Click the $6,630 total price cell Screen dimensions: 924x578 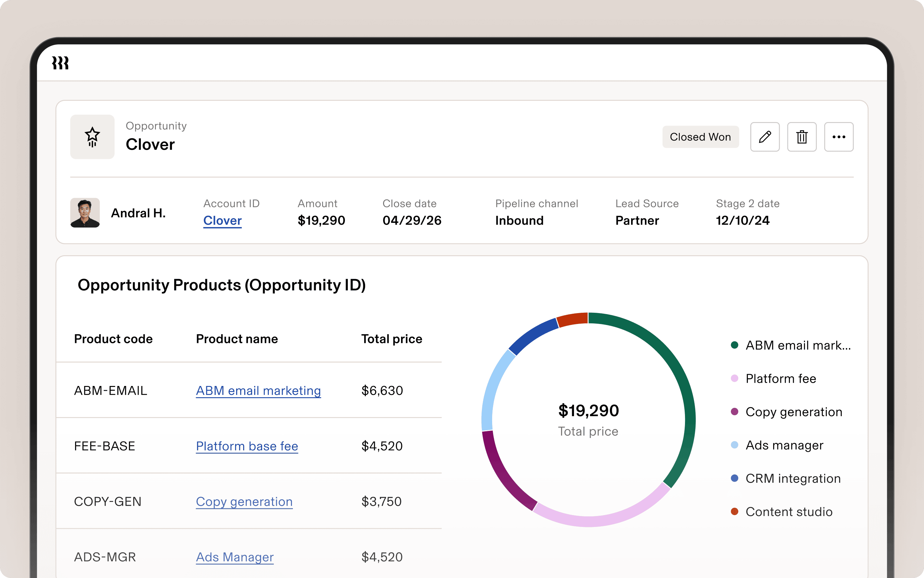[382, 391]
